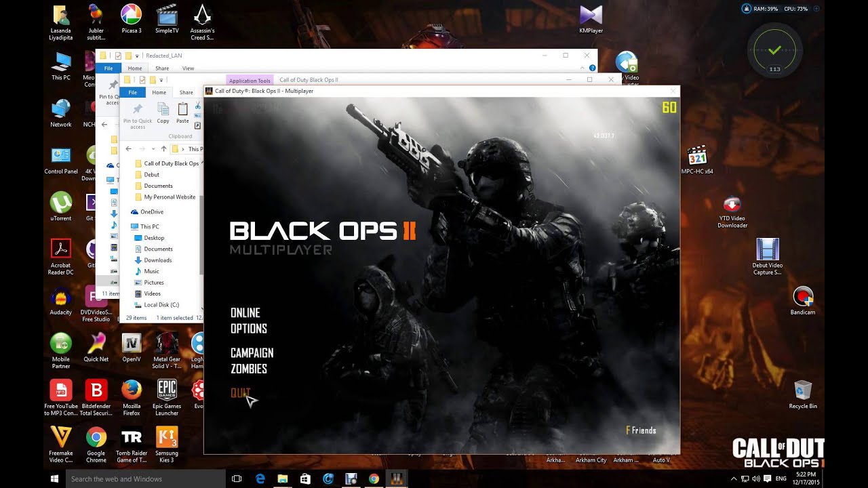Viewport: 868px width, 488px height.
Task: Open Application Tools tab in Explorer
Action: (250, 81)
